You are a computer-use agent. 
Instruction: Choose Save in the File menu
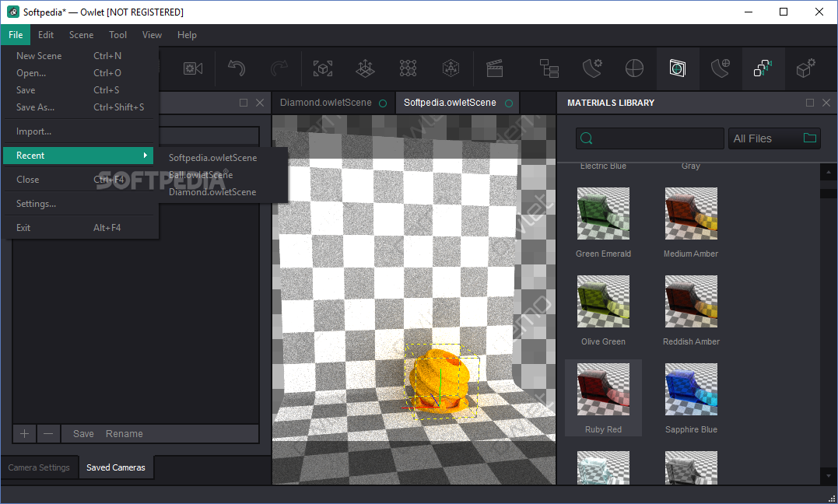tap(79, 89)
